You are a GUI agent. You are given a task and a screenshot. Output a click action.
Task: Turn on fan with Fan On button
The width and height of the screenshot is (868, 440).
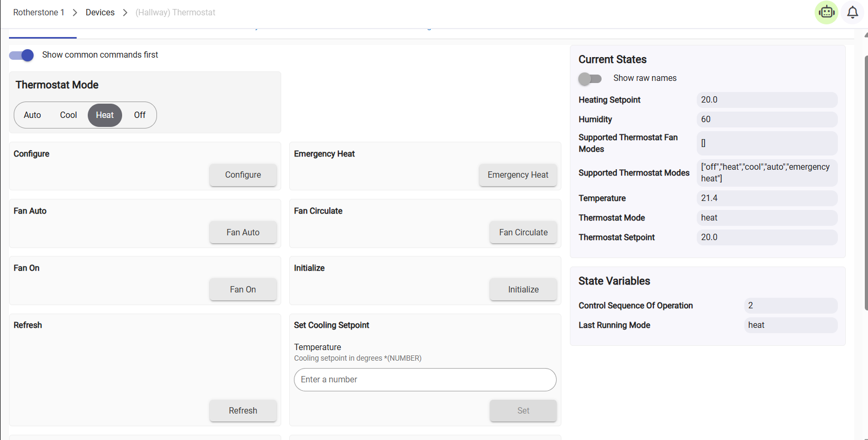pos(243,289)
